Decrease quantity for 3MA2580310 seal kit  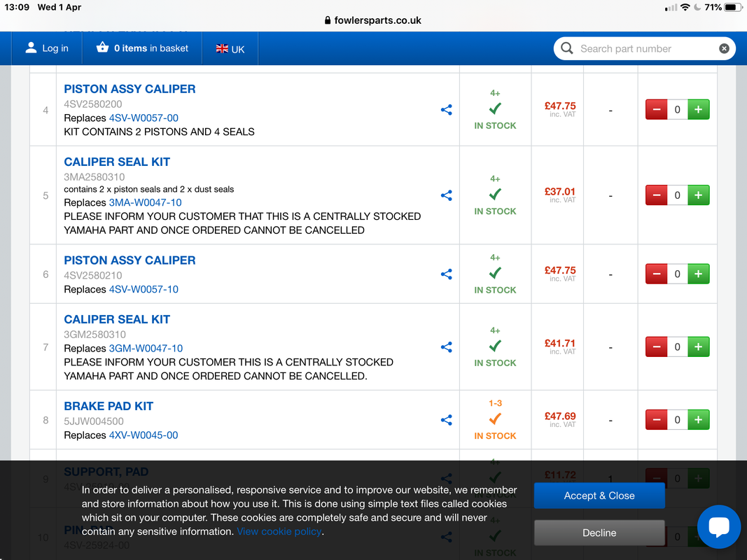pyautogui.click(x=657, y=195)
